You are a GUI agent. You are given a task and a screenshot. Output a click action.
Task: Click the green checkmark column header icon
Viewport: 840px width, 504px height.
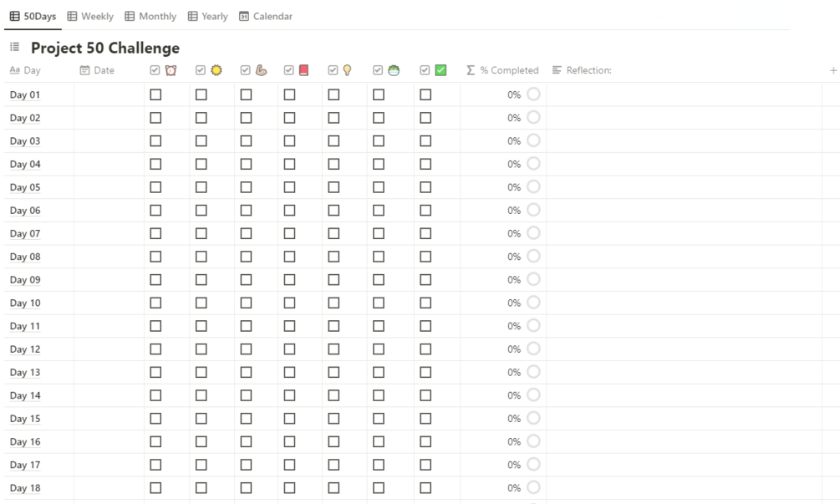pos(440,70)
